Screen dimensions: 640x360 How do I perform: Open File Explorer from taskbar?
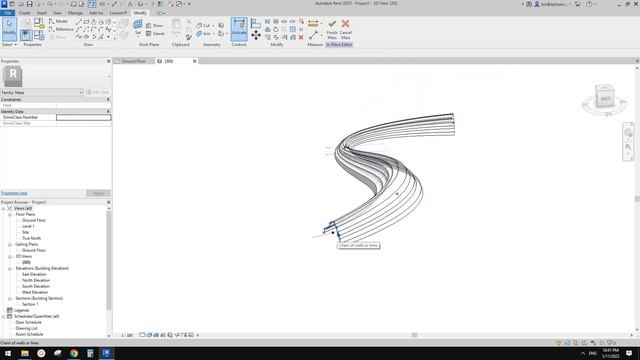click(x=25, y=353)
